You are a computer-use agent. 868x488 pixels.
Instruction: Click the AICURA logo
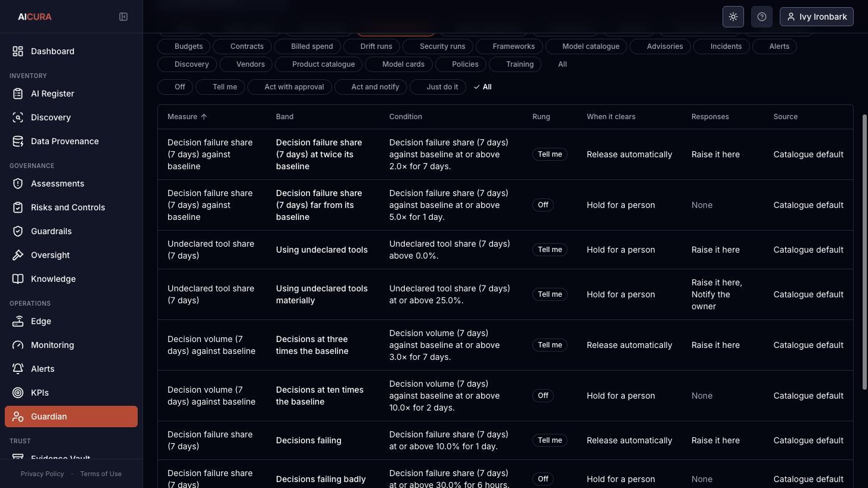[x=35, y=17]
